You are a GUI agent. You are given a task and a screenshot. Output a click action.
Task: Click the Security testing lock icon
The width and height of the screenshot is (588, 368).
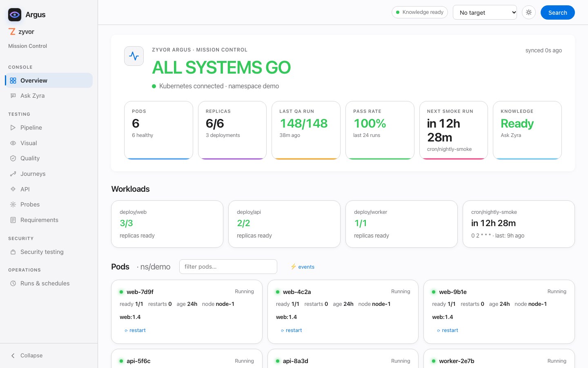pyautogui.click(x=13, y=252)
